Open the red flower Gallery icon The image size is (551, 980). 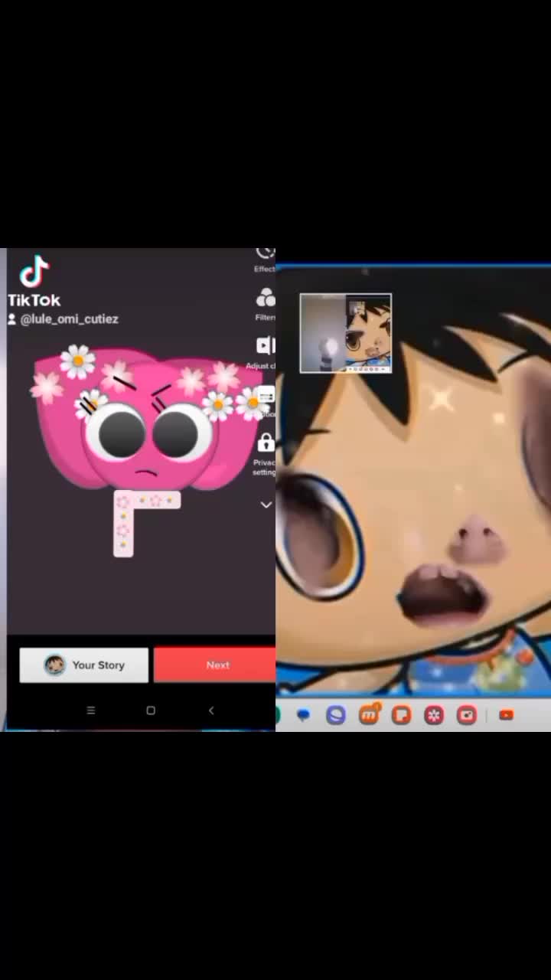tap(434, 715)
